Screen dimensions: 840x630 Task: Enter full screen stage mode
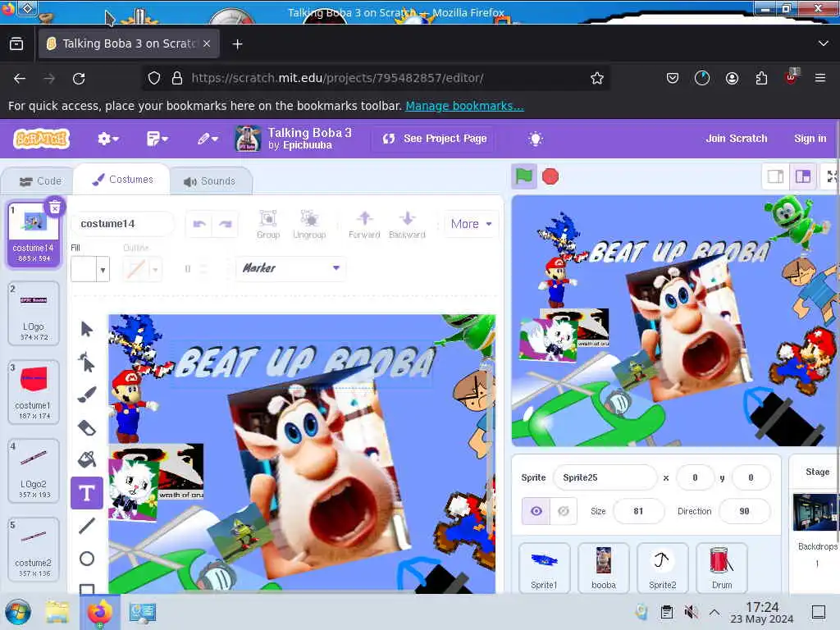pos(832,176)
